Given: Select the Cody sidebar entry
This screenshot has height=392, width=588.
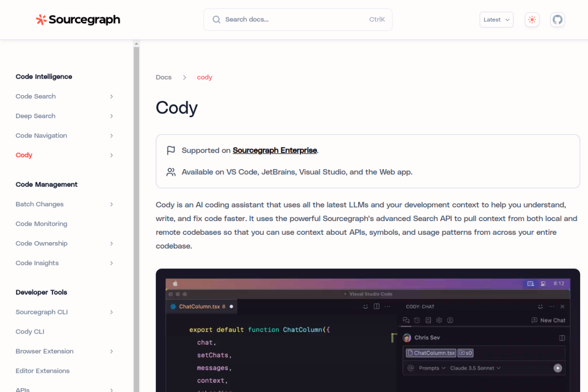Looking at the screenshot, I should (x=24, y=155).
